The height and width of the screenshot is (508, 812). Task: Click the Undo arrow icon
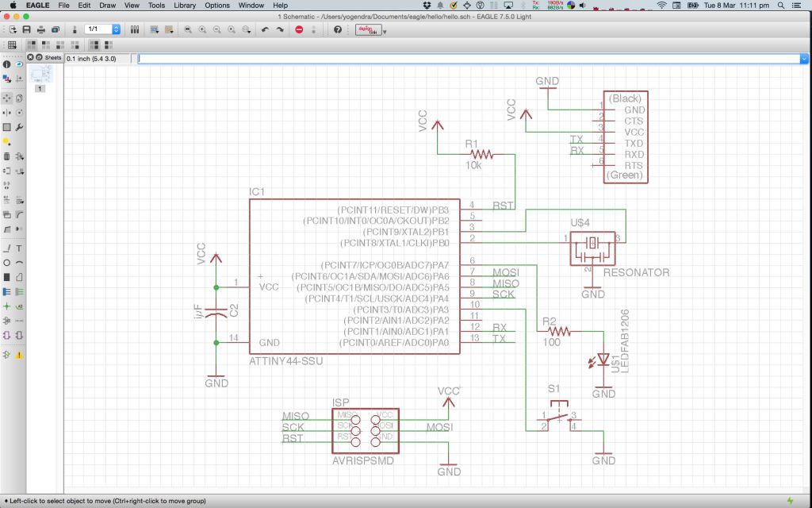coord(265,29)
